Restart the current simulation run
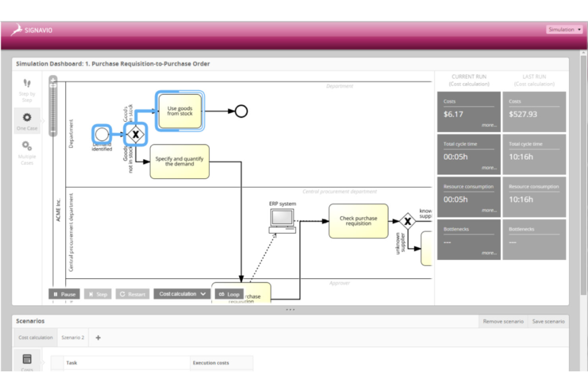This screenshot has height=392, width=588. point(132,294)
